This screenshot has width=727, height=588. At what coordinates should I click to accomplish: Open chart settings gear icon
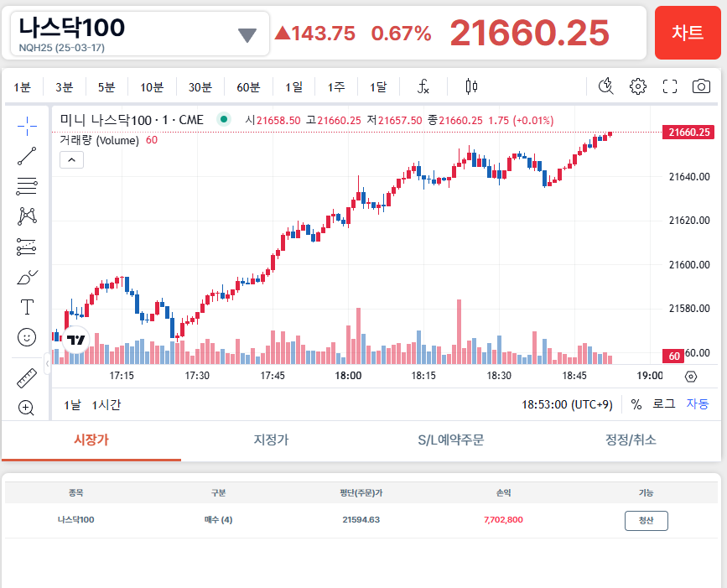pyautogui.click(x=638, y=86)
